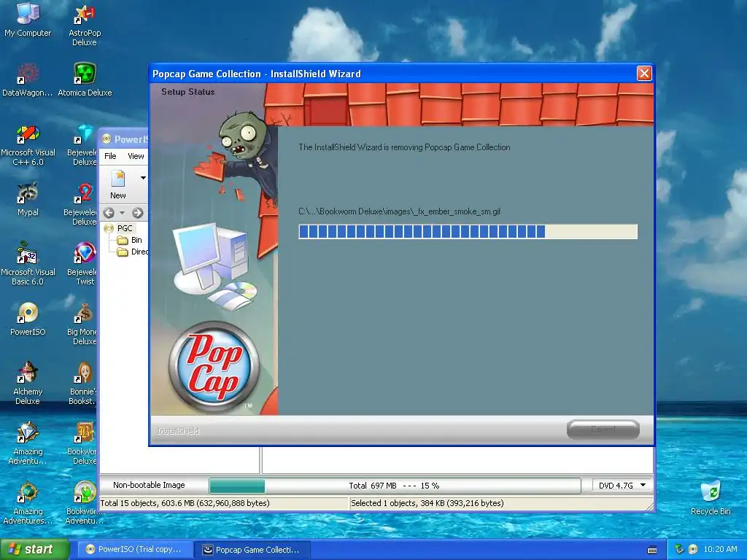
Task: Select Amazing Adventu... shortcut beside Bookworm Deluxe
Action: tap(28, 443)
